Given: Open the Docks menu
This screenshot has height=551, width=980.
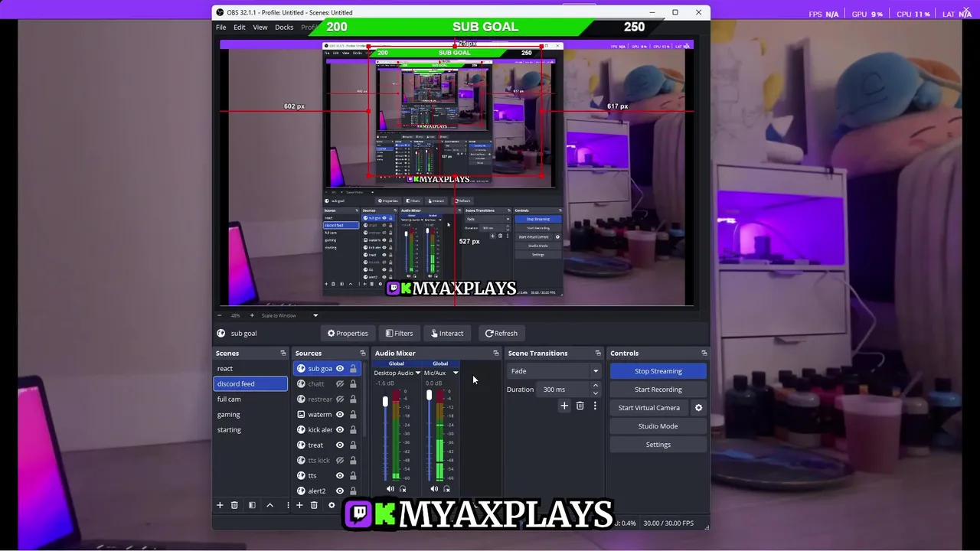Looking at the screenshot, I should (x=284, y=28).
